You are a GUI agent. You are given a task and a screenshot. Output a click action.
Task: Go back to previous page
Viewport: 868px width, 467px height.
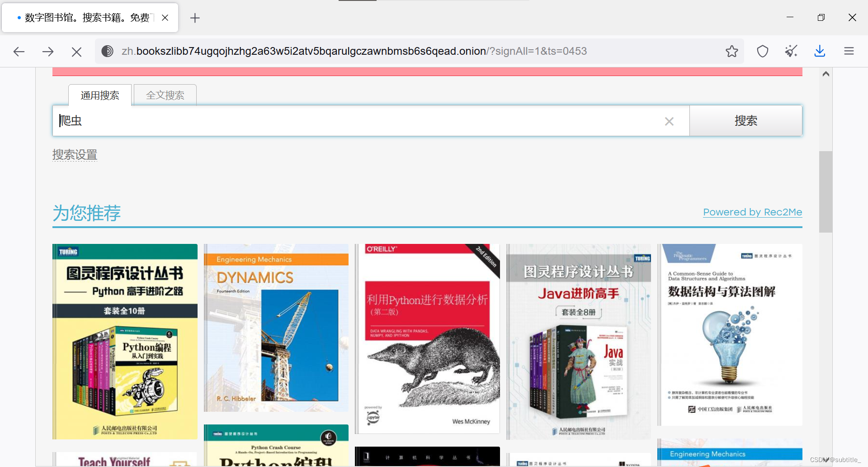coord(19,52)
